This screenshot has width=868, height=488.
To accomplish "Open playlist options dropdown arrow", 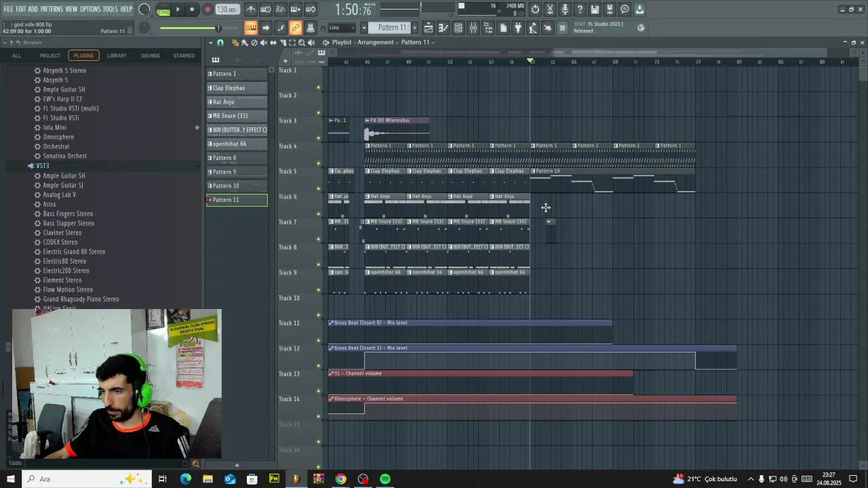I will tap(211, 43).
